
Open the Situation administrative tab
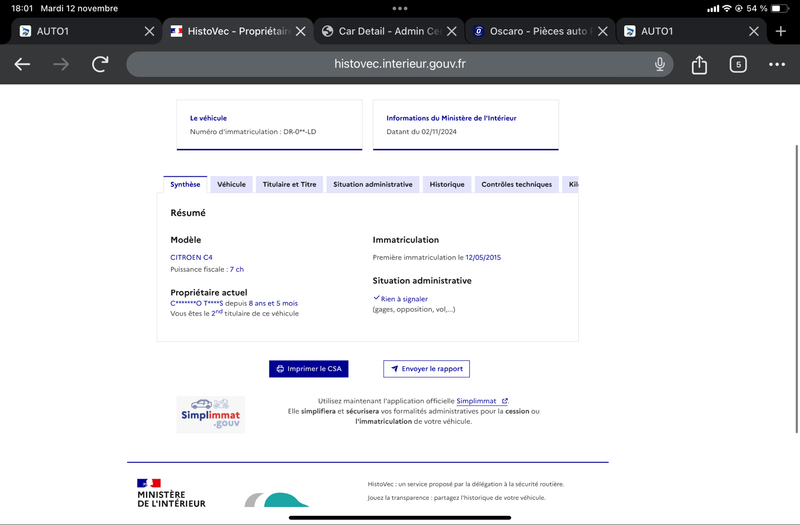pos(372,184)
